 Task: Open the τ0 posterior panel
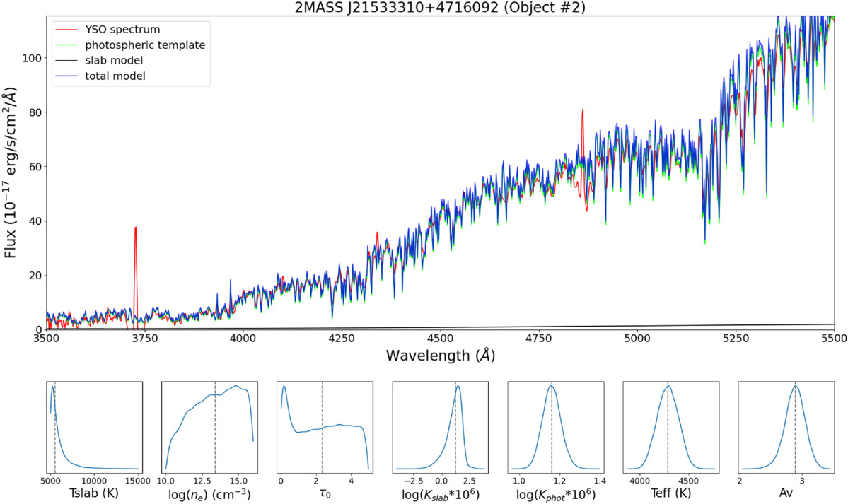tap(325, 427)
